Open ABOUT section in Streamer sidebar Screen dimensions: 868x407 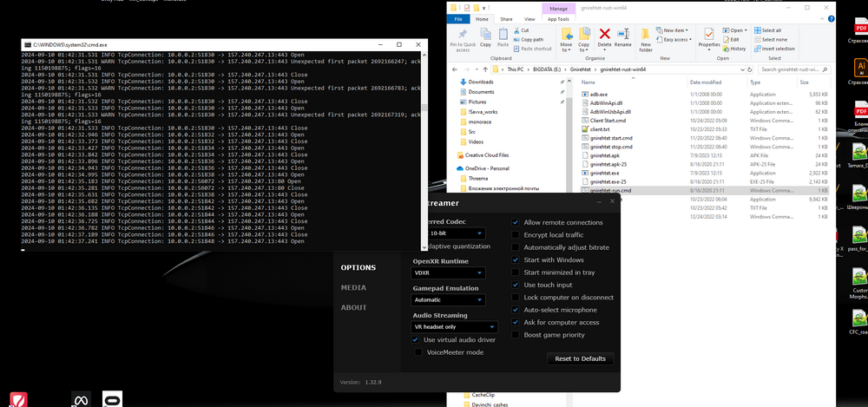coord(354,307)
